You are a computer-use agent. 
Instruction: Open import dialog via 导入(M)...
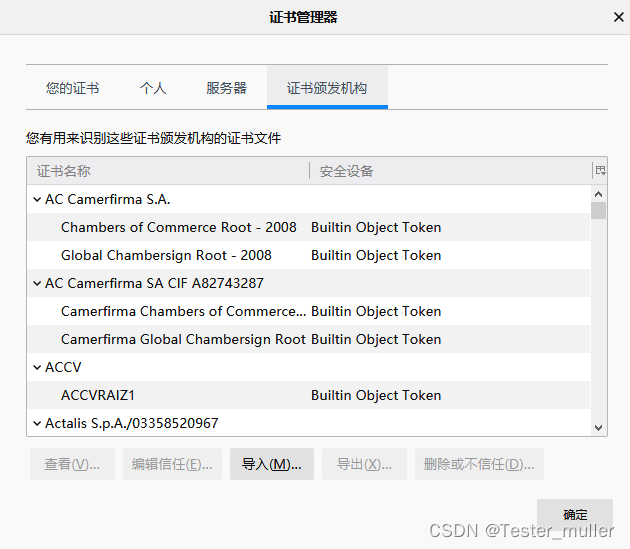click(x=272, y=464)
